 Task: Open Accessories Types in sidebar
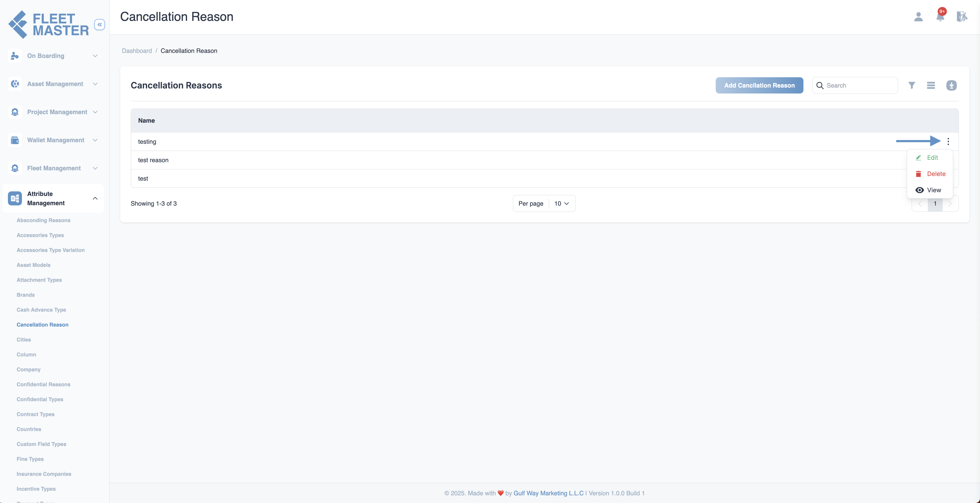point(40,235)
